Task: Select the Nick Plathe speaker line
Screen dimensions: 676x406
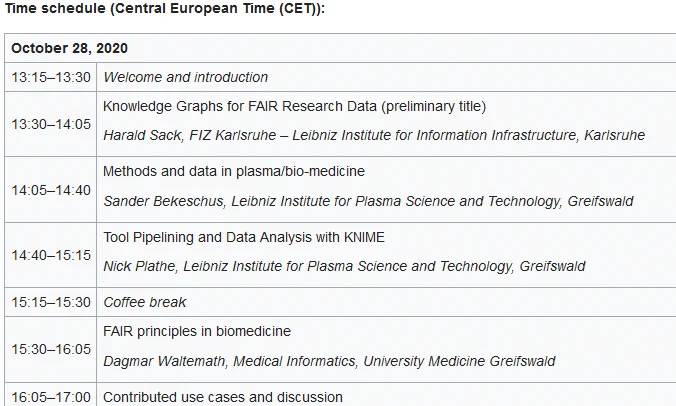Action: pyautogui.click(x=344, y=266)
